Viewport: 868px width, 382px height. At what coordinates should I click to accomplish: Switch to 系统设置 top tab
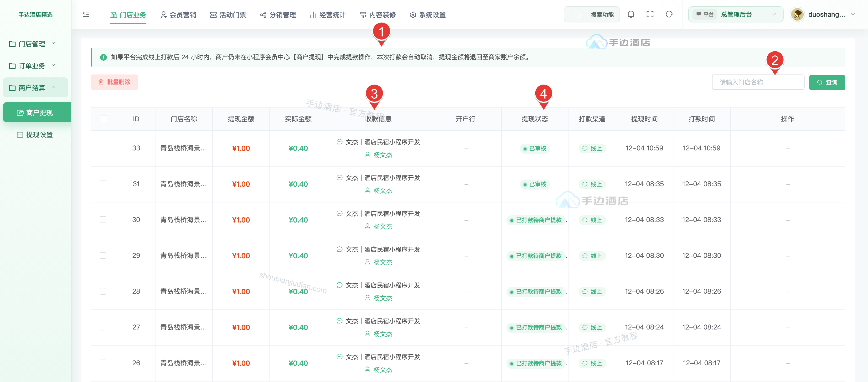pyautogui.click(x=427, y=15)
